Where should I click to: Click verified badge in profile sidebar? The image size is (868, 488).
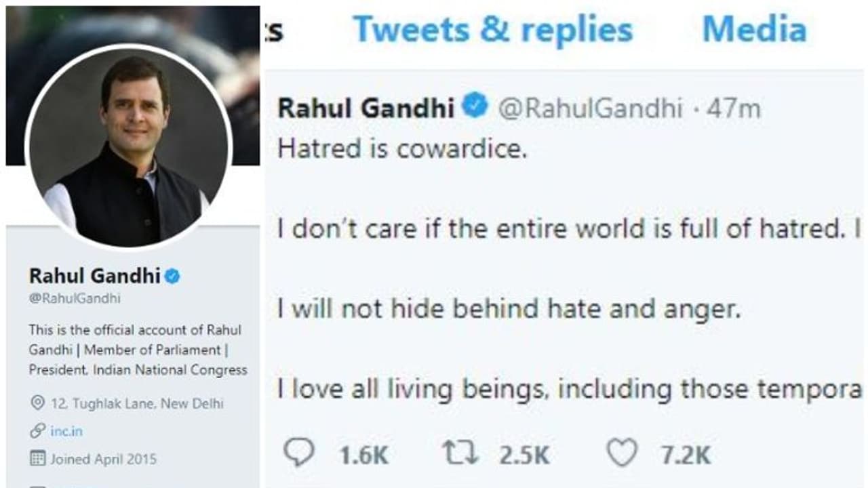pos(172,276)
